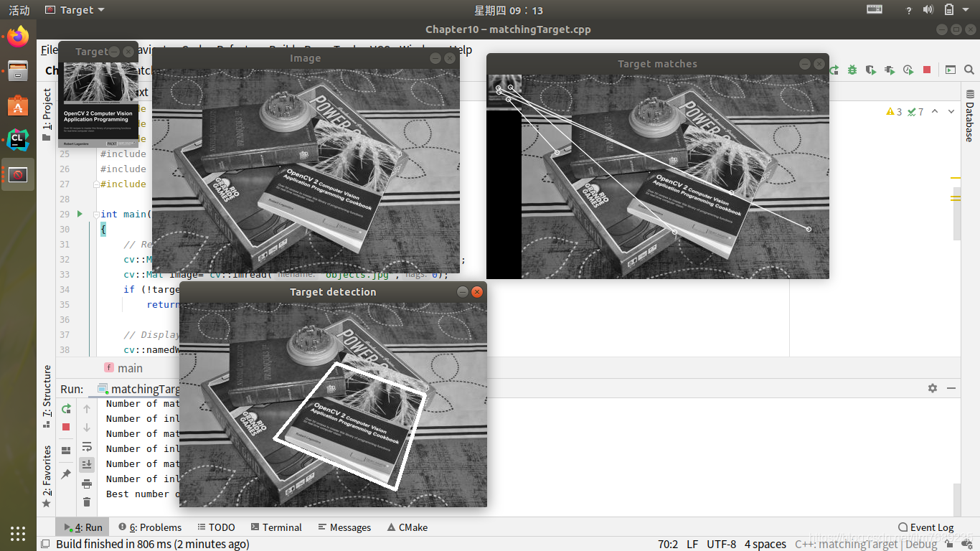Clear all Run console output trash icon
The height and width of the screenshot is (551, 980).
click(x=87, y=502)
